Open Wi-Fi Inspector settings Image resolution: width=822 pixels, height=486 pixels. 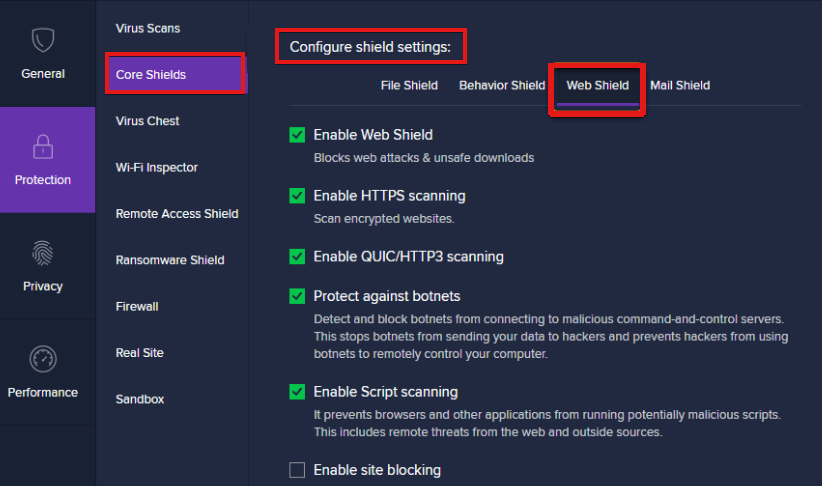(x=157, y=168)
